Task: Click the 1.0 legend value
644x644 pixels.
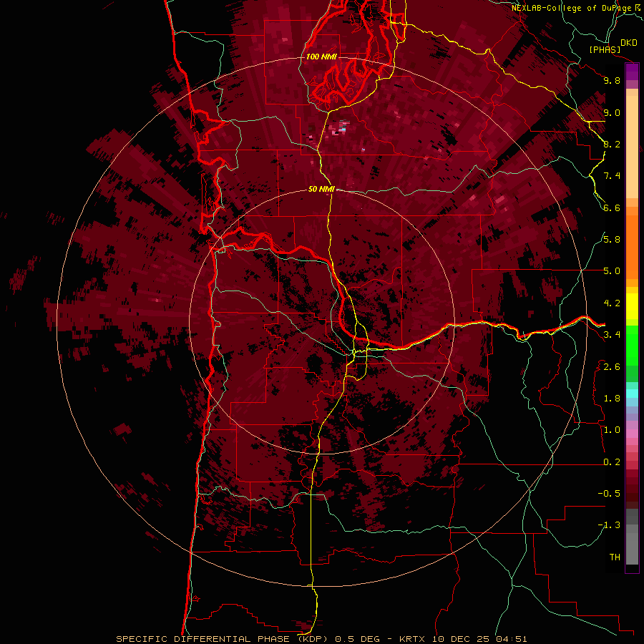Action: coord(612,430)
